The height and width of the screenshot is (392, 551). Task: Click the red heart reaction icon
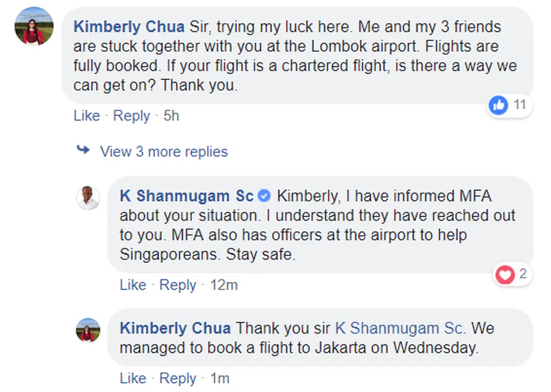point(506,275)
